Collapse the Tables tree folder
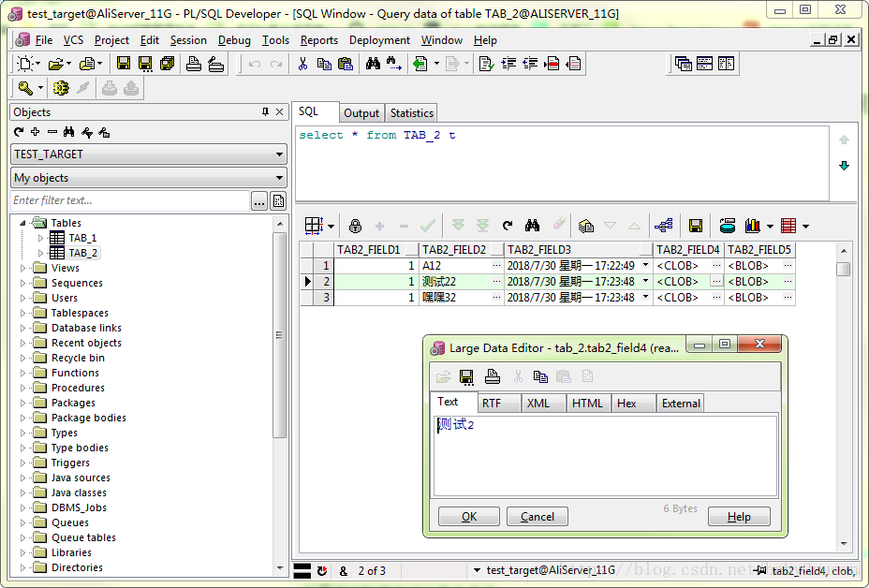 pos(23,223)
